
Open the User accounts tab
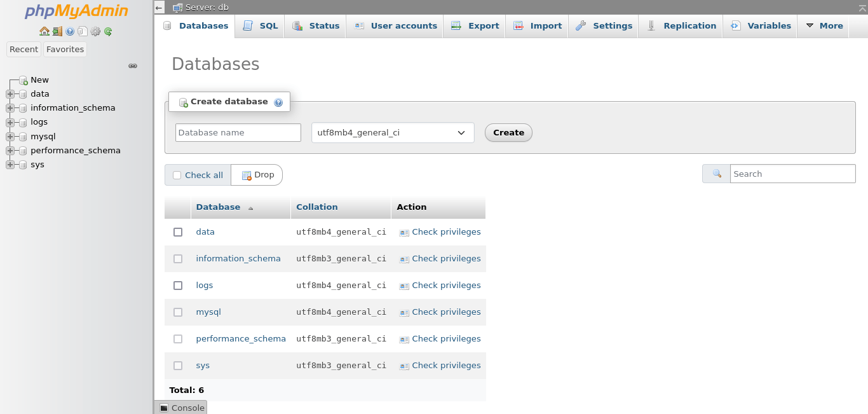[395, 26]
